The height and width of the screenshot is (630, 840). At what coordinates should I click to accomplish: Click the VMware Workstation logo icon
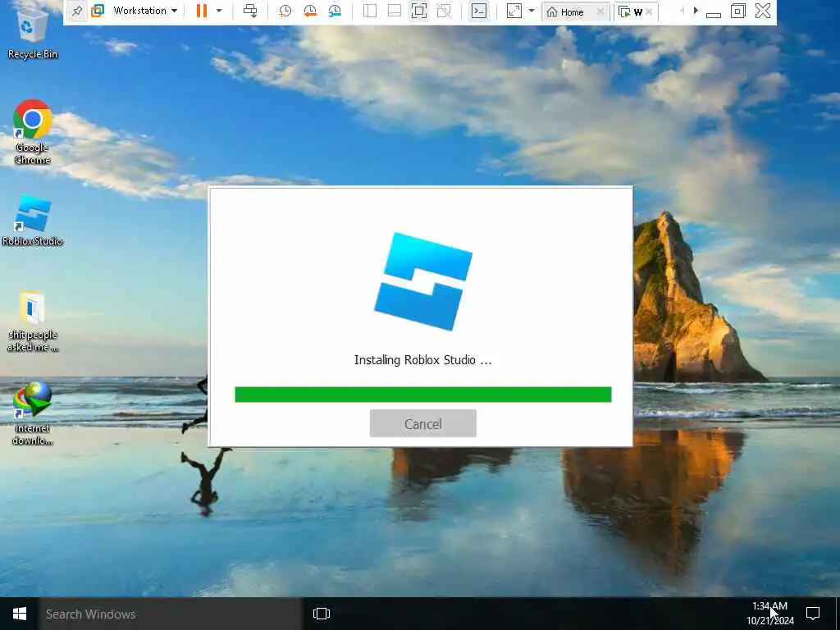pos(98,11)
